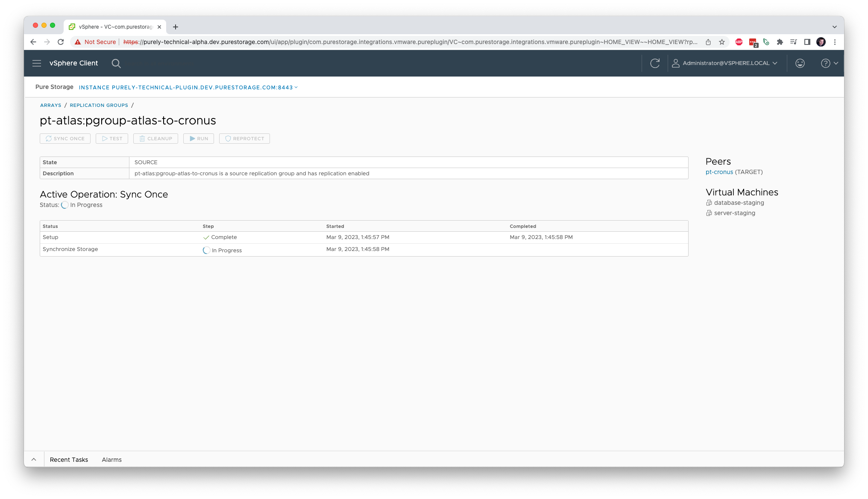Select the server-staging virtual machine
The height and width of the screenshot is (499, 868).
coord(735,213)
